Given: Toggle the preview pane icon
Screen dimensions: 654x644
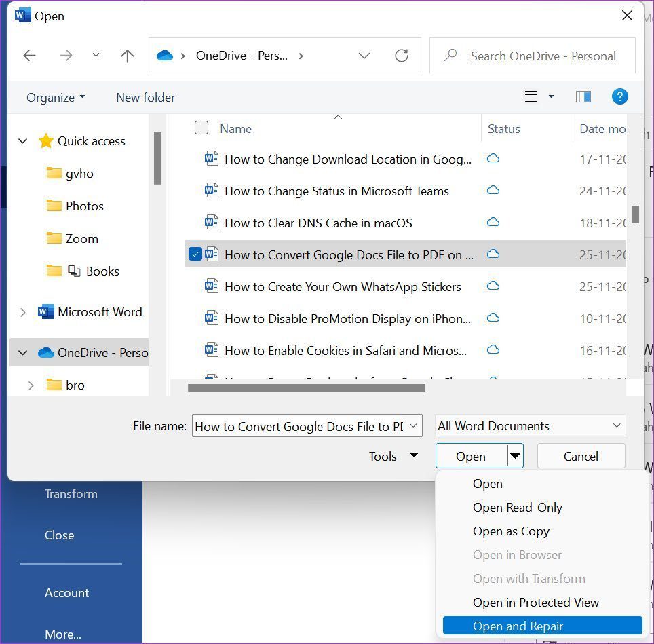Looking at the screenshot, I should pyautogui.click(x=583, y=97).
